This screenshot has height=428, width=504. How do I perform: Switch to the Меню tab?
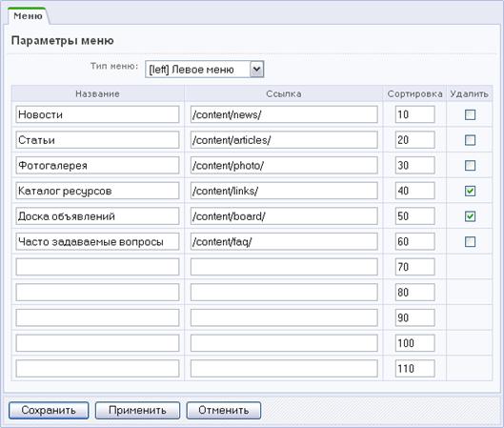28,16
